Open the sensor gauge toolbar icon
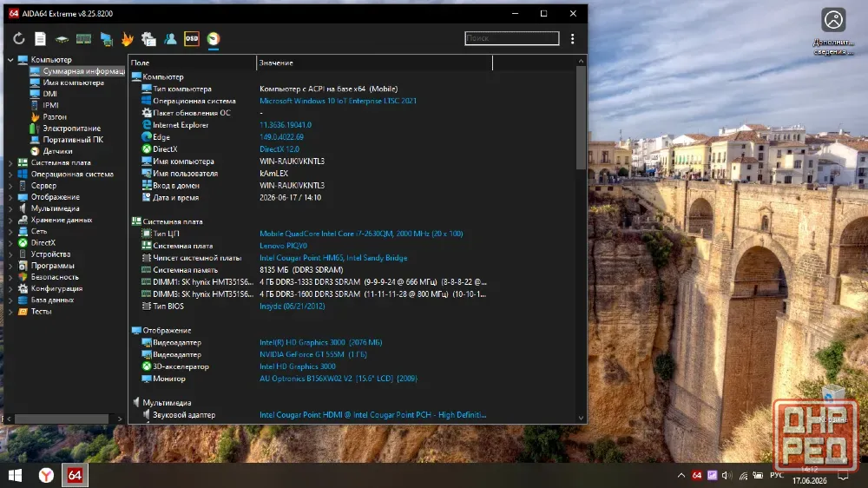The height and width of the screenshot is (488, 868). click(214, 39)
